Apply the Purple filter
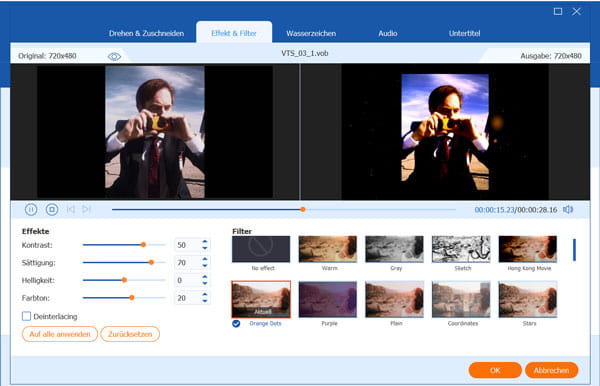Image resolution: width=600 pixels, height=386 pixels. click(x=328, y=299)
